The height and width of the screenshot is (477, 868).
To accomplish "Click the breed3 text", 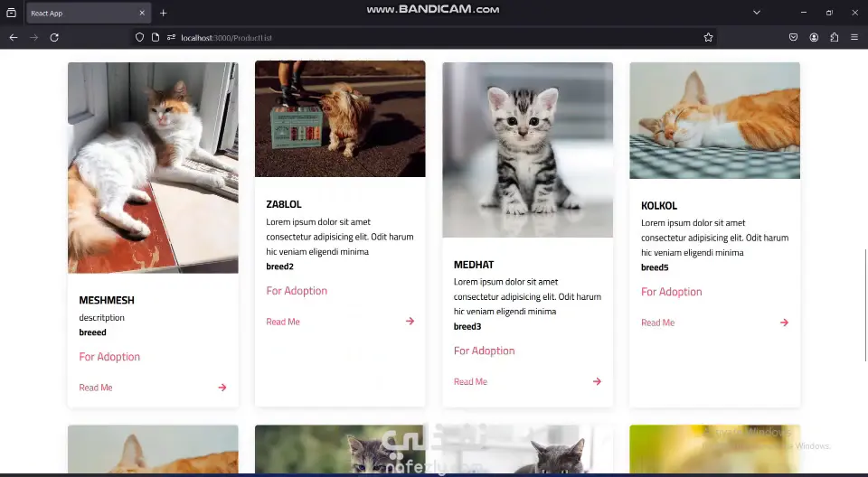I will (x=467, y=326).
